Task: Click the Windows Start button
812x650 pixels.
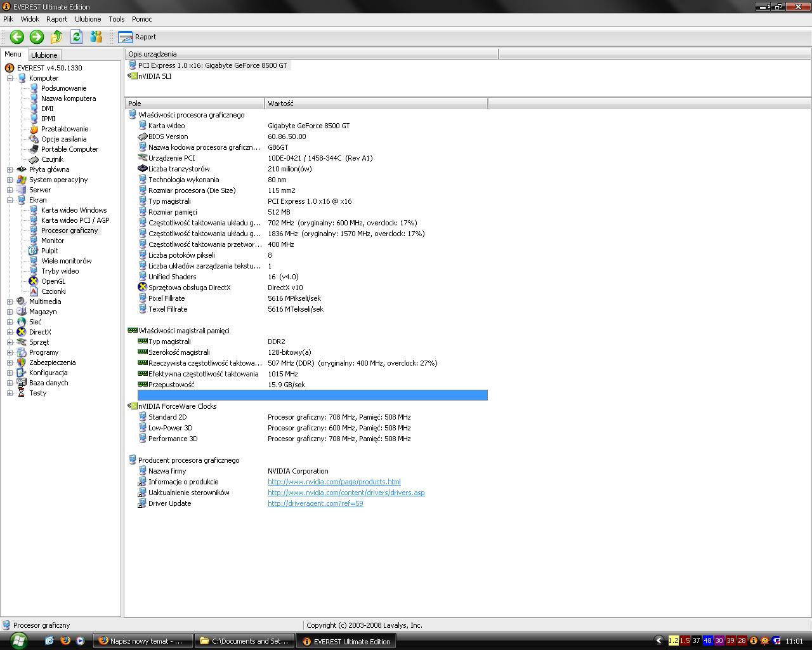Action: [x=18, y=640]
